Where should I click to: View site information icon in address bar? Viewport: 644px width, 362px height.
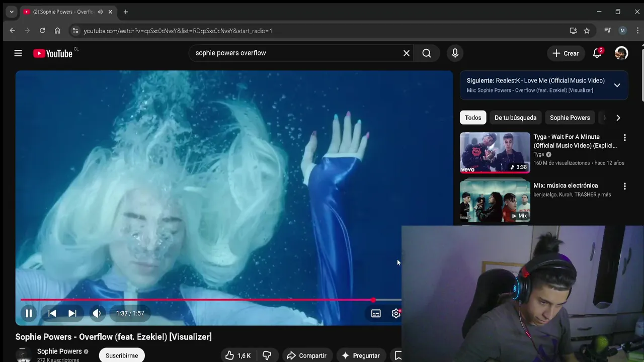pyautogui.click(x=75, y=31)
